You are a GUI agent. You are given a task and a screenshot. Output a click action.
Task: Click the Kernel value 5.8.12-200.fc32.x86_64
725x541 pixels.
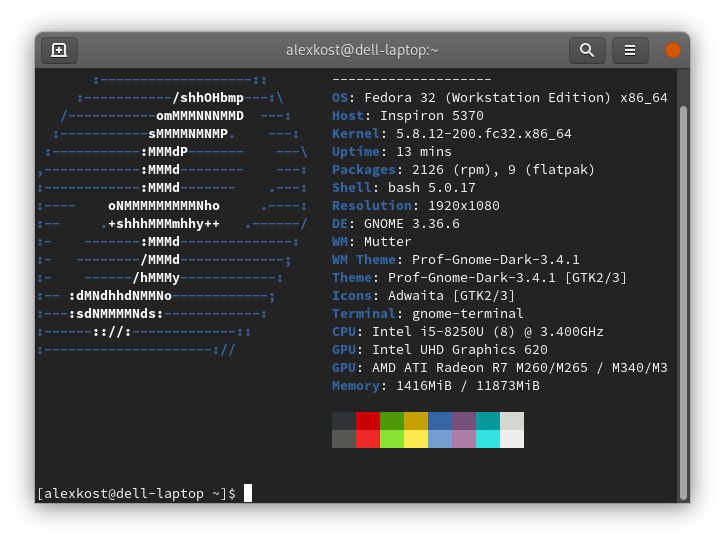[484, 134]
